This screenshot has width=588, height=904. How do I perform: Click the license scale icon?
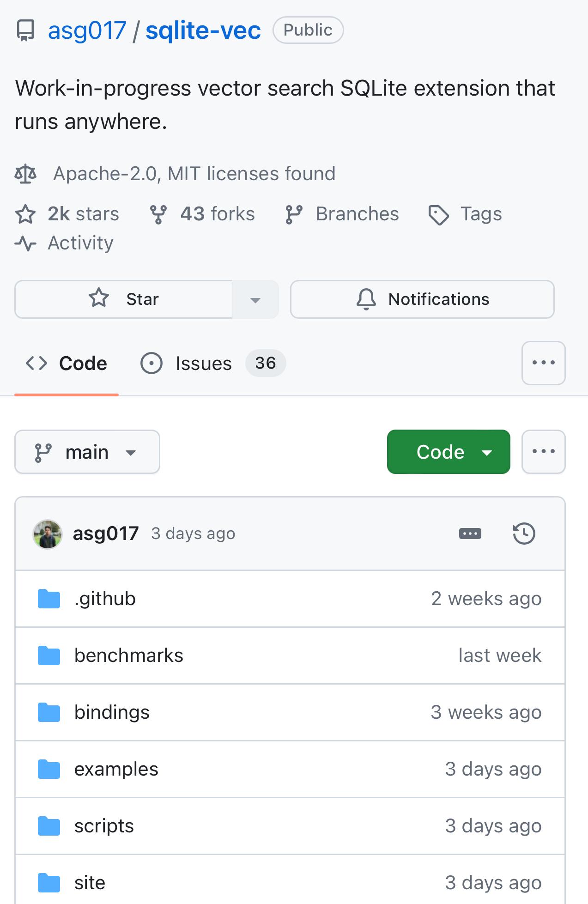pyautogui.click(x=26, y=174)
